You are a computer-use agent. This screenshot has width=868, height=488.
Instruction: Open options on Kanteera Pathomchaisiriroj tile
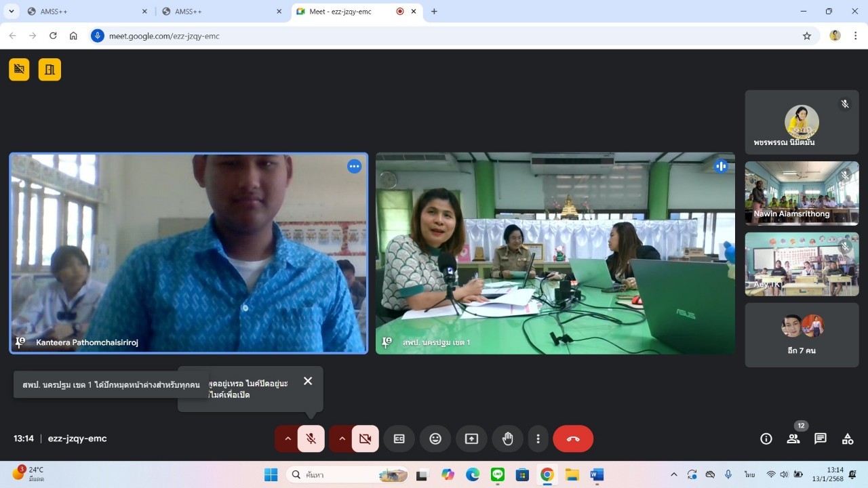tap(354, 166)
